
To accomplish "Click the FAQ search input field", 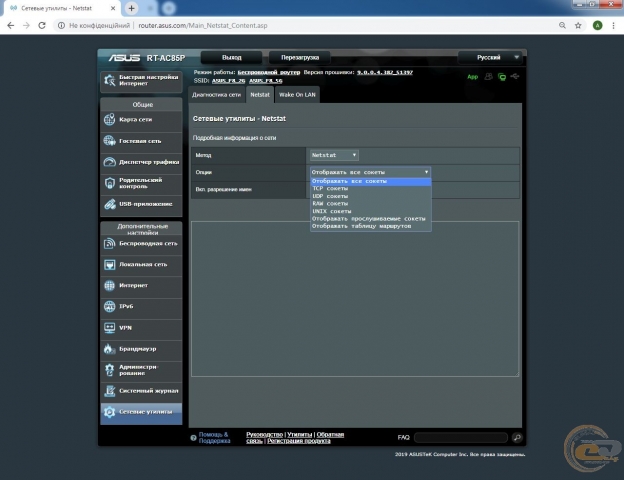I will pos(460,438).
